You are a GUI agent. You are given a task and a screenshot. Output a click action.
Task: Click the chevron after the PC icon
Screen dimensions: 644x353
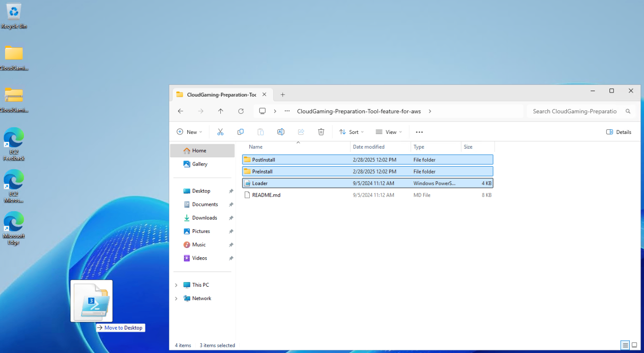tap(275, 111)
